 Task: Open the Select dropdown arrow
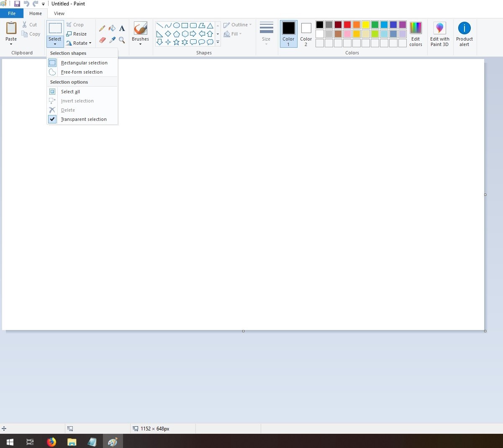[x=55, y=44]
